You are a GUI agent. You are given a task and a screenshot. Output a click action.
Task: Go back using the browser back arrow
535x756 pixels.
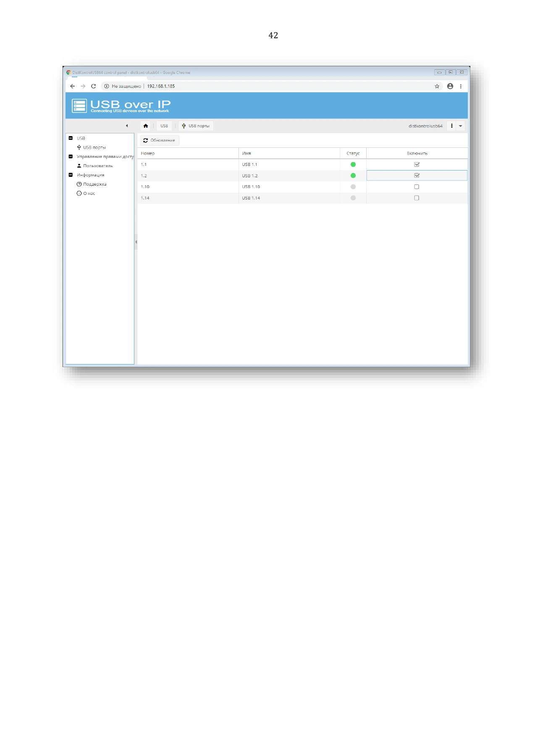point(72,86)
